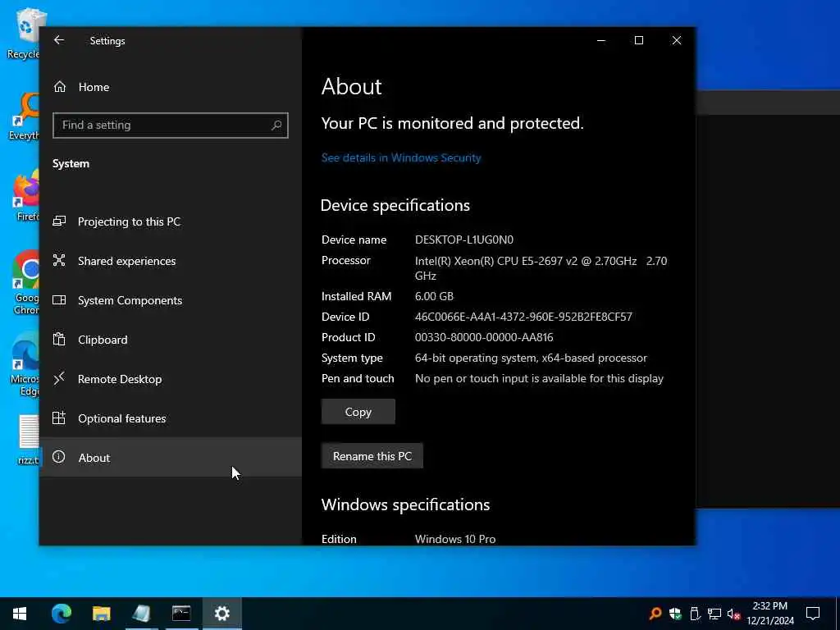840x630 pixels.
Task: Minimize the Settings window
Action: 601,40
